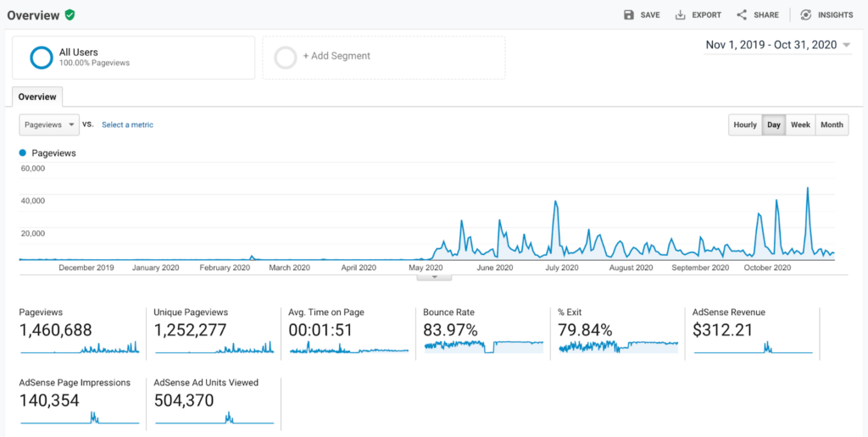Image resolution: width=868 pixels, height=437 pixels.
Task: Open the Pageviews metric dropdown
Action: (x=49, y=124)
